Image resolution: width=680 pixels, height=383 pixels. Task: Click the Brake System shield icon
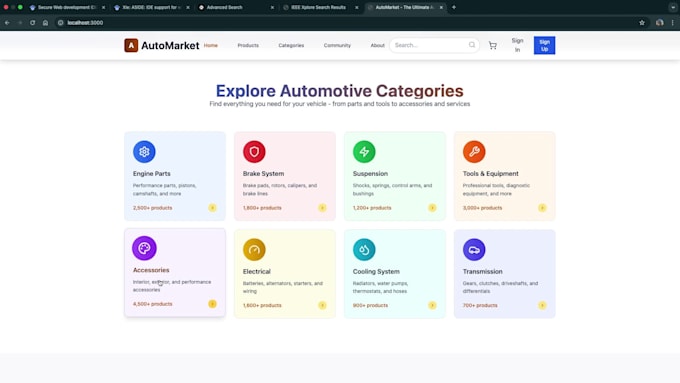[254, 152]
